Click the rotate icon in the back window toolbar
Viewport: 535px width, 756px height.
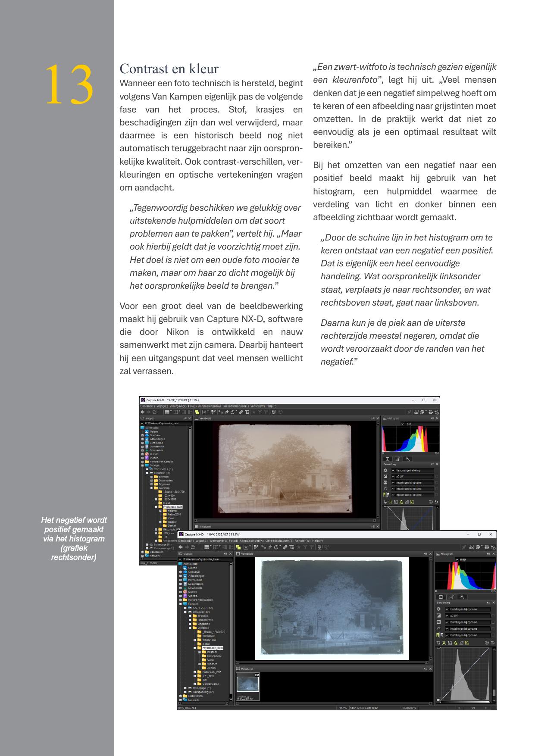tap(233, 412)
